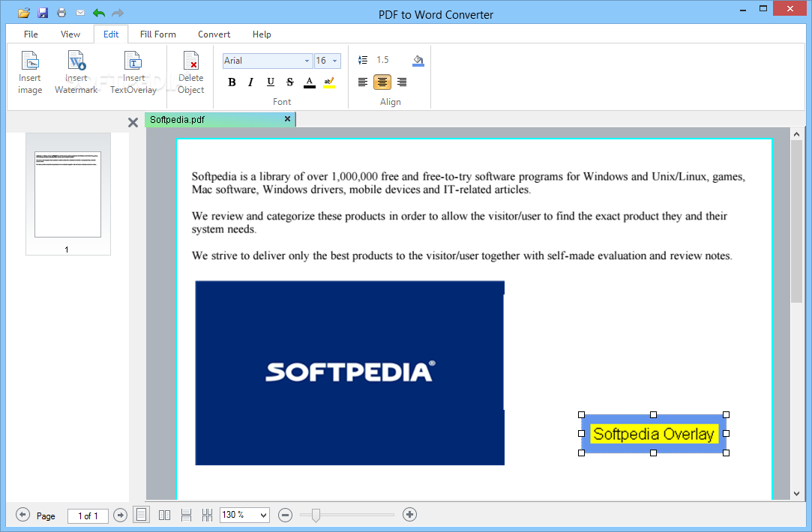Close the thumbnail side panel
Image resolution: width=812 pixels, height=532 pixels.
click(133, 122)
